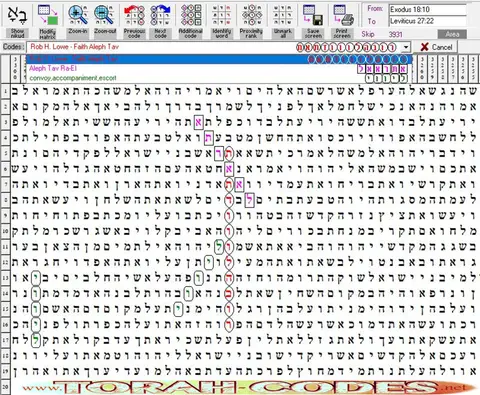This screenshot has height=395, width=480.
Task: Click the 'Print screen' label button
Action: click(343, 33)
